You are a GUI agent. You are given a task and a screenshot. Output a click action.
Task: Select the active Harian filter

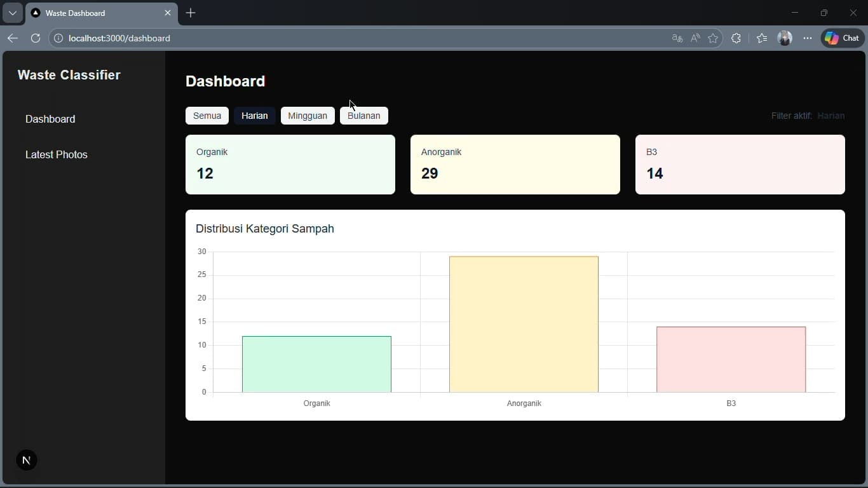[255, 116]
